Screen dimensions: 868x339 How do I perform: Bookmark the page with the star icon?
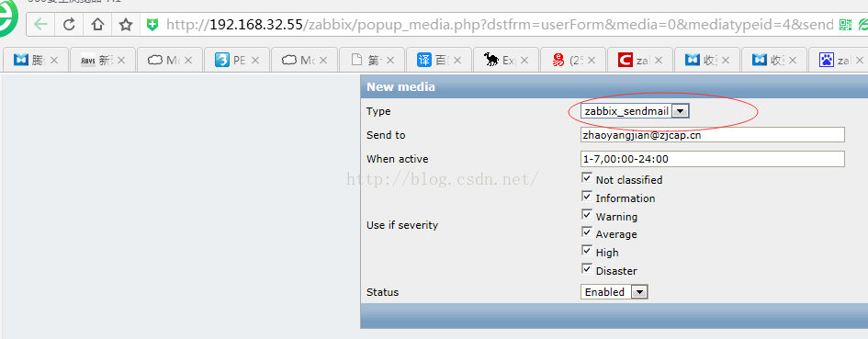tap(126, 25)
